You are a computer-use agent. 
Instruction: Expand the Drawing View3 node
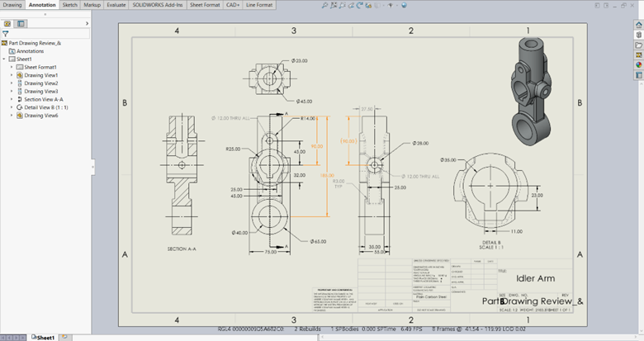coord(12,91)
